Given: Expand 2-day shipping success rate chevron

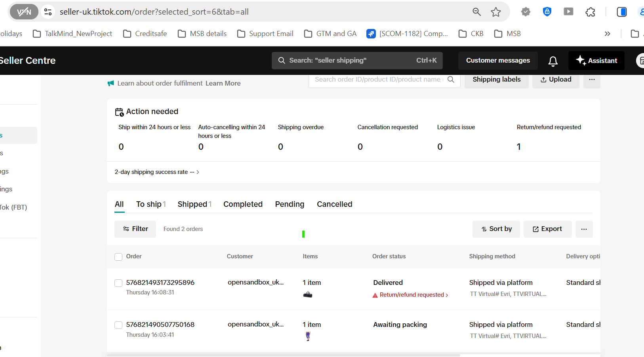Looking at the screenshot, I should coord(198,172).
